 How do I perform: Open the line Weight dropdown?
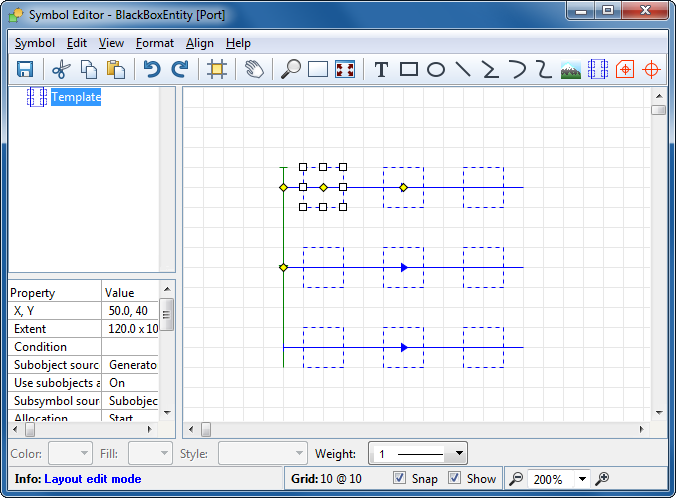click(459, 454)
